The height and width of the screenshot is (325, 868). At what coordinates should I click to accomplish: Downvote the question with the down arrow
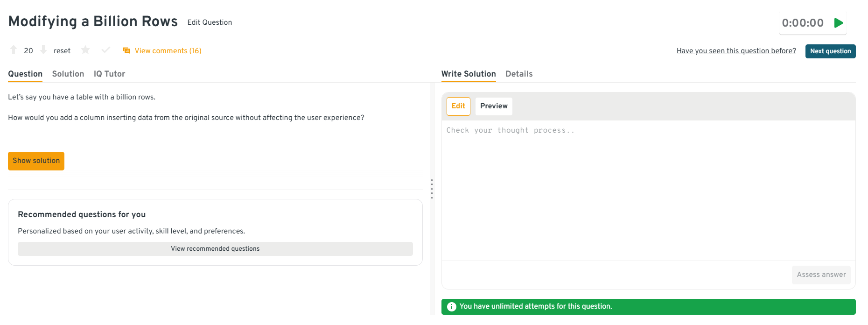point(43,50)
